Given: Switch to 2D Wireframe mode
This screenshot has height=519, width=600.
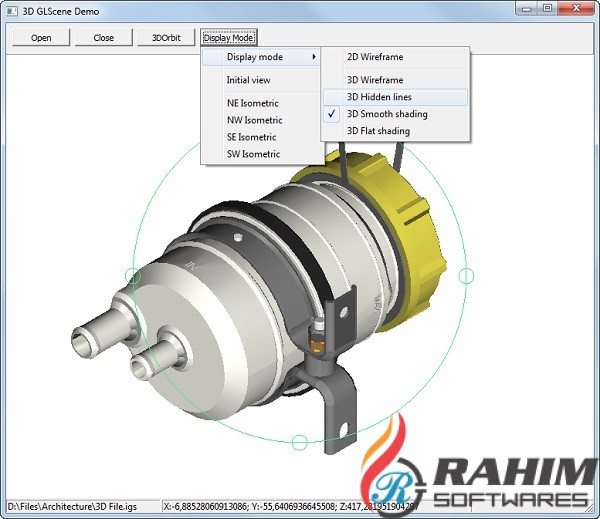Looking at the screenshot, I should click(395, 57).
